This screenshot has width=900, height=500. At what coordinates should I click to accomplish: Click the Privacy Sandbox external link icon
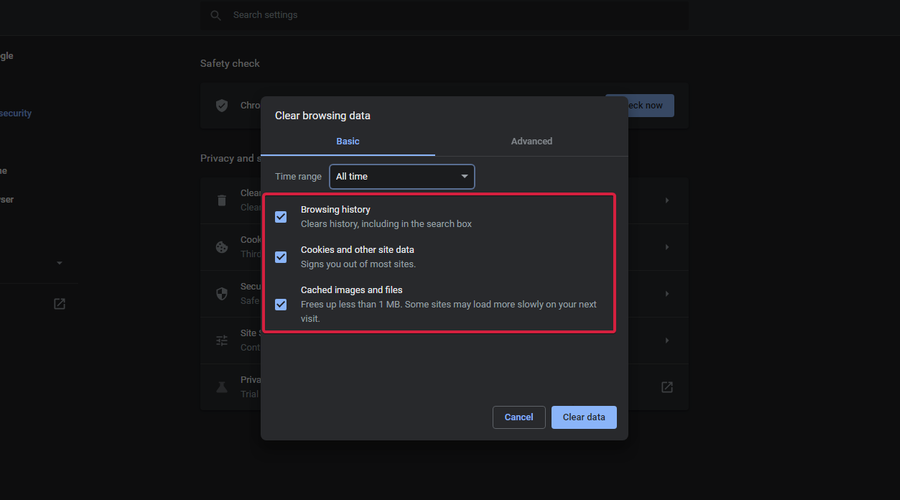tap(667, 387)
